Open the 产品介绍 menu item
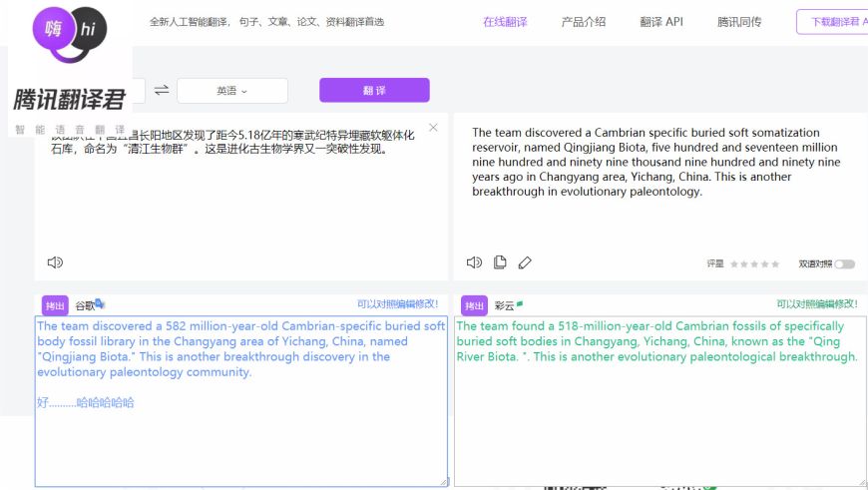 [584, 22]
